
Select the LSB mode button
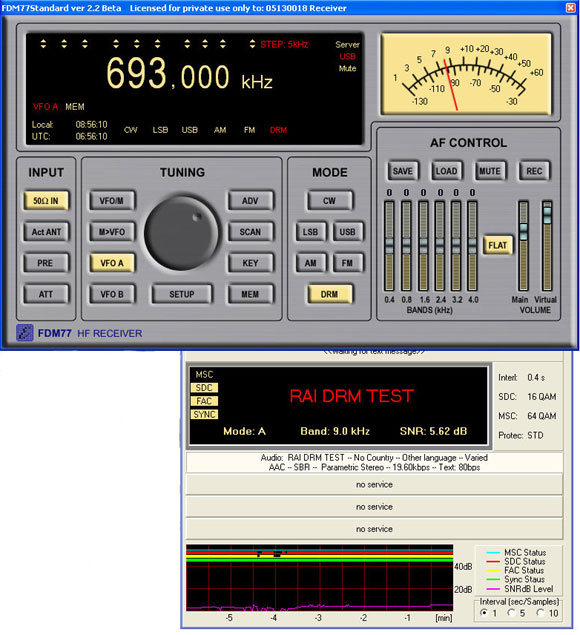coord(311,232)
